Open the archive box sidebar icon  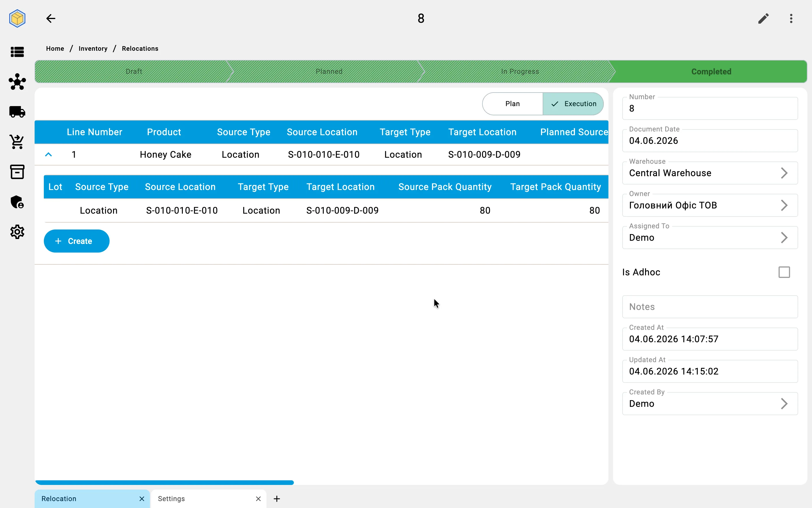click(x=17, y=172)
